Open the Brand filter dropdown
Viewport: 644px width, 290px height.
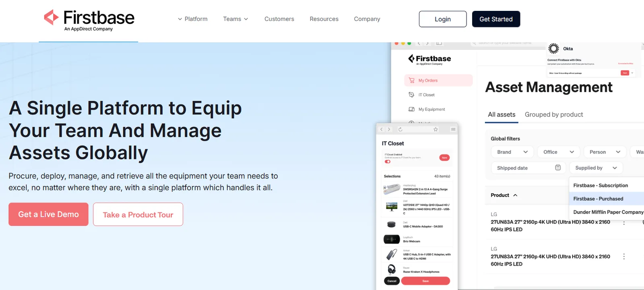pos(512,152)
